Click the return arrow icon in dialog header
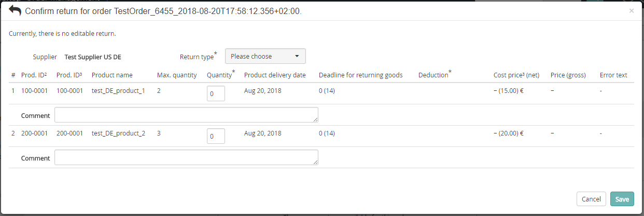Viewport: 644px width, 216px height. [x=15, y=10]
